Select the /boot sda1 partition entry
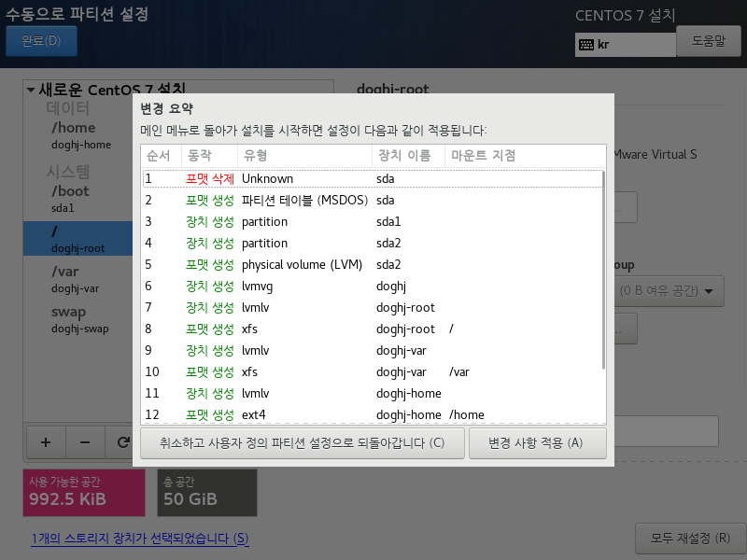The height and width of the screenshot is (560, 747). (x=78, y=199)
